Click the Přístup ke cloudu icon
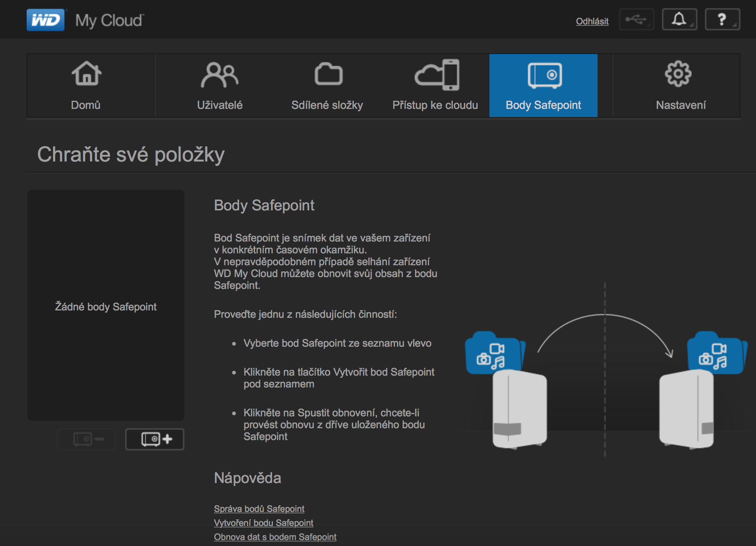 [437, 75]
